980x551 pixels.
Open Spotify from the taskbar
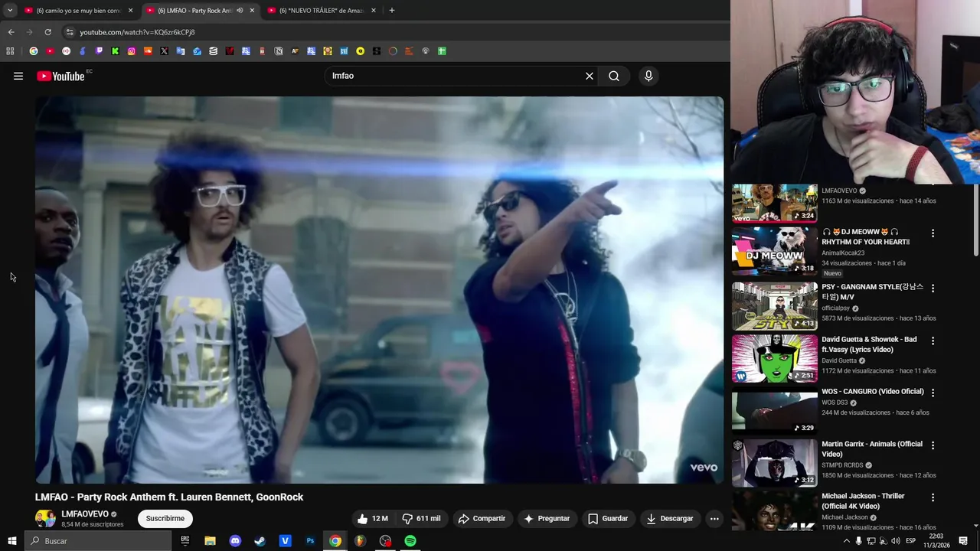pos(410,541)
